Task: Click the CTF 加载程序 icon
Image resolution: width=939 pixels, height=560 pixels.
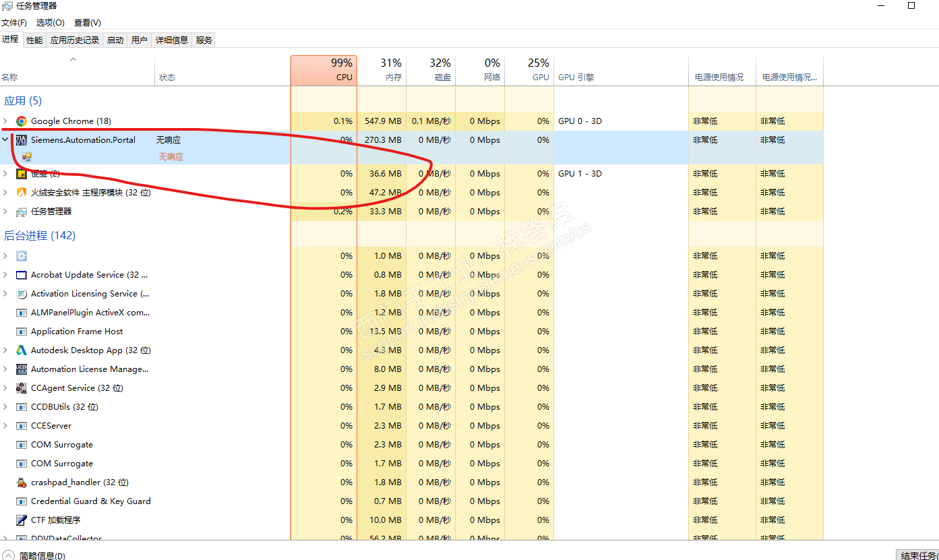Action: point(22,520)
